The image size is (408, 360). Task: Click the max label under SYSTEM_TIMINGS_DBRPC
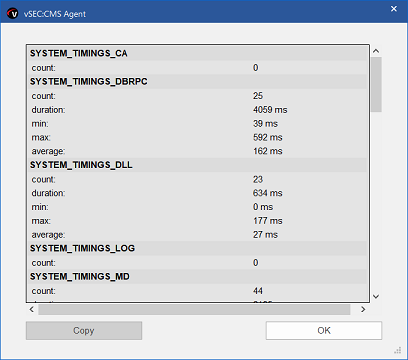pyautogui.click(x=41, y=137)
